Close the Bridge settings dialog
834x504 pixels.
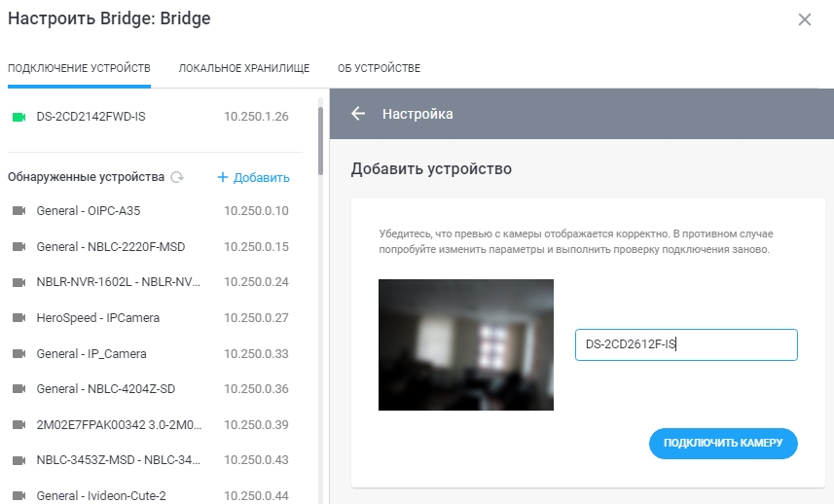[805, 19]
